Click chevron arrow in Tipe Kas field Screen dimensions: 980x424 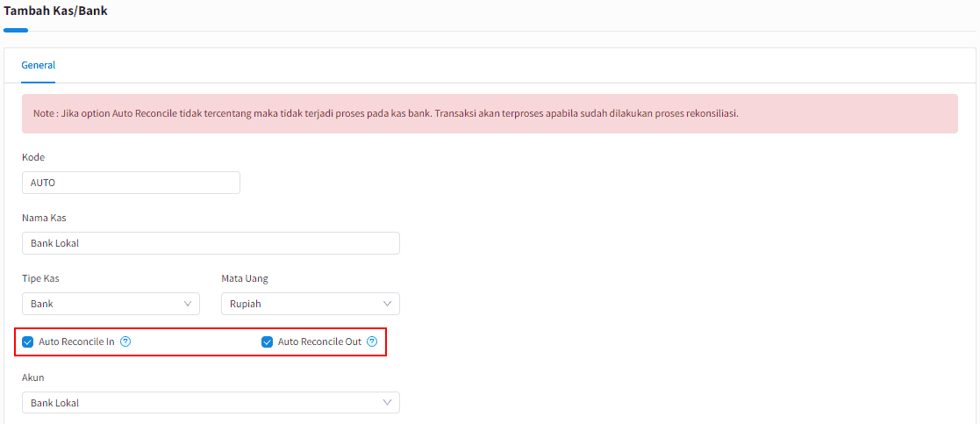188,304
